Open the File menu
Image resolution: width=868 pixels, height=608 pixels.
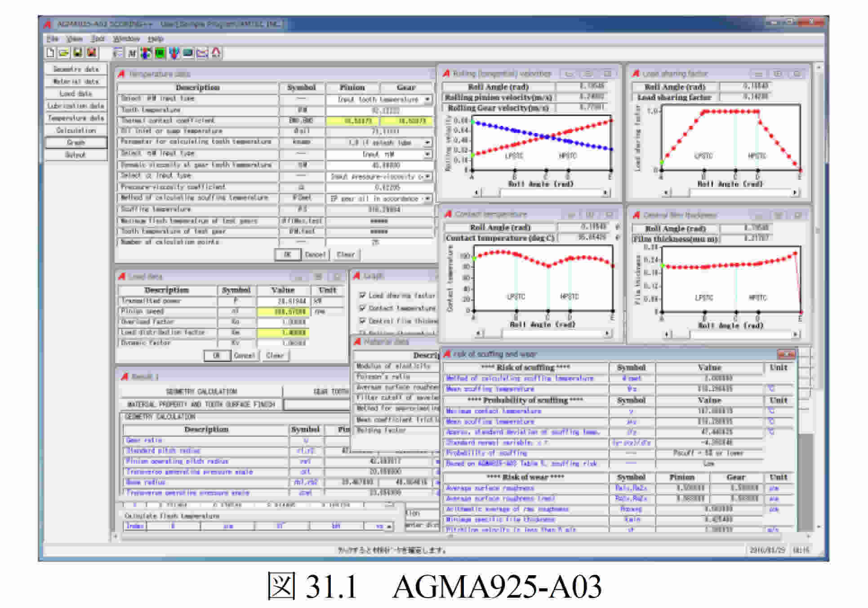pos(53,39)
